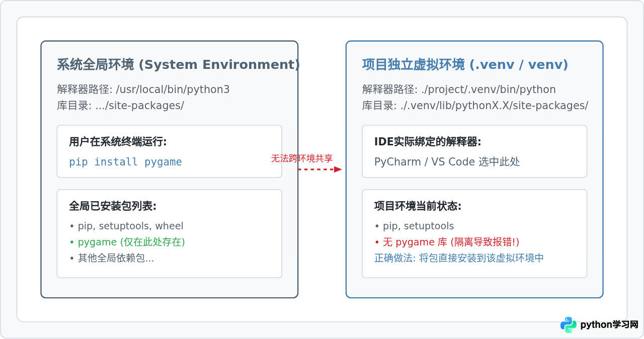Select text '解释器路径: /usr/local/bin/python3'
The image size is (644, 339).
[x=143, y=90]
